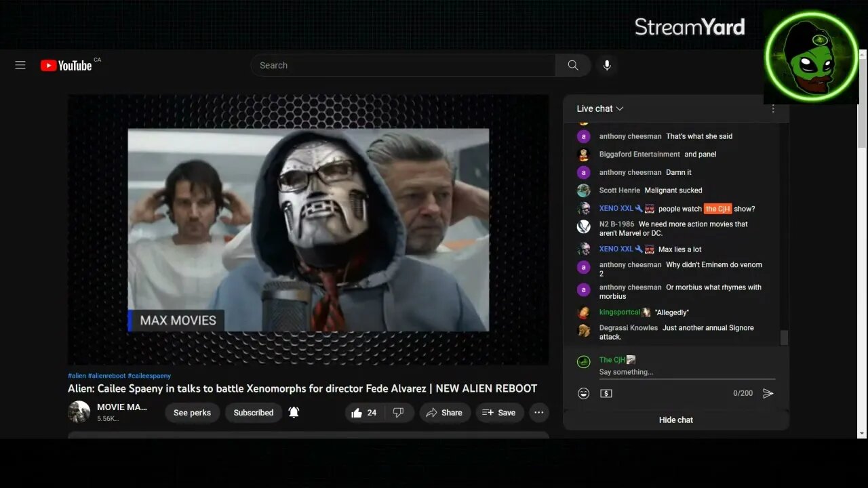Click The CJH own avatar by input
The height and width of the screenshot is (488, 868).
point(583,362)
